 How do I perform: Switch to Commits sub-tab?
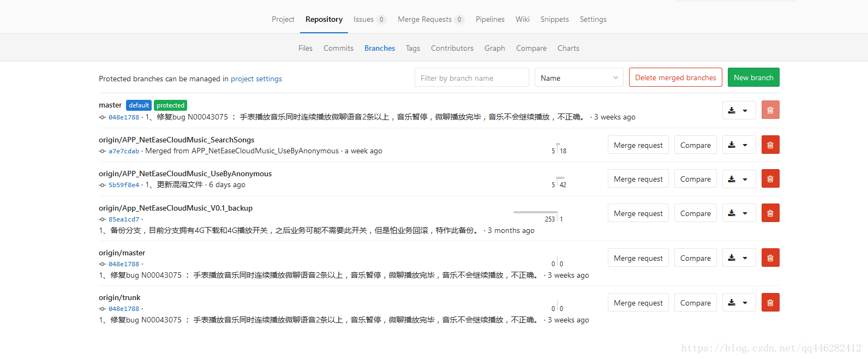pyautogui.click(x=338, y=48)
